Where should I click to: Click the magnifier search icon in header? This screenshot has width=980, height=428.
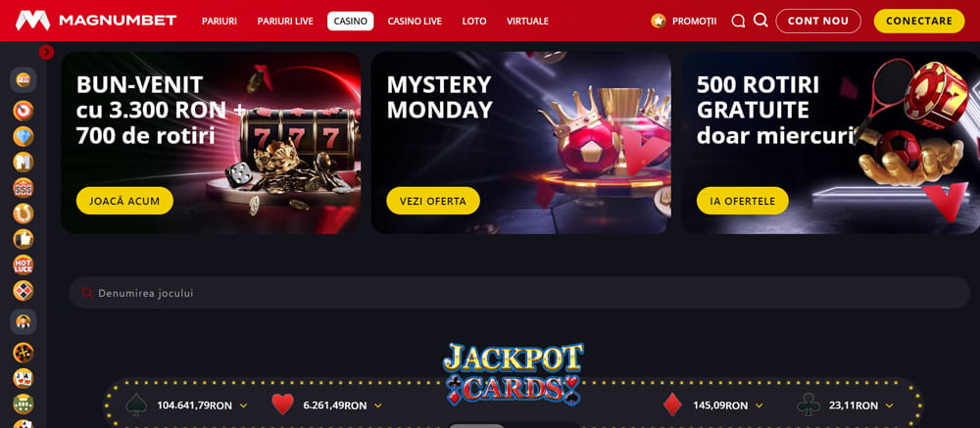pos(760,21)
